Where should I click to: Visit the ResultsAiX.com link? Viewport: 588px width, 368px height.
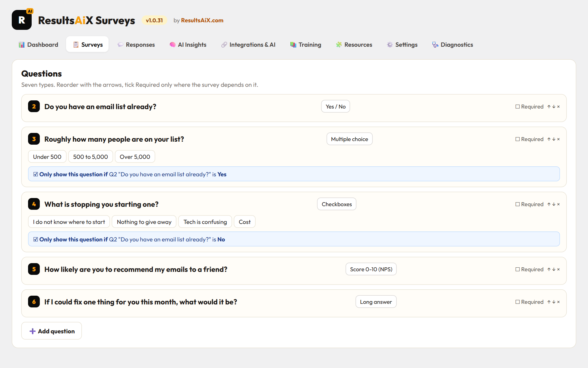coord(202,20)
